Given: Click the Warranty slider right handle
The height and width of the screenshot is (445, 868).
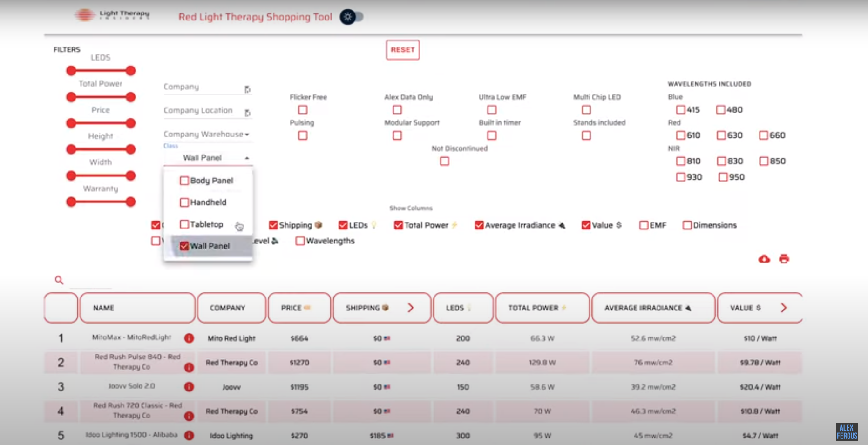Looking at the screenshot, I should point(131,202).
